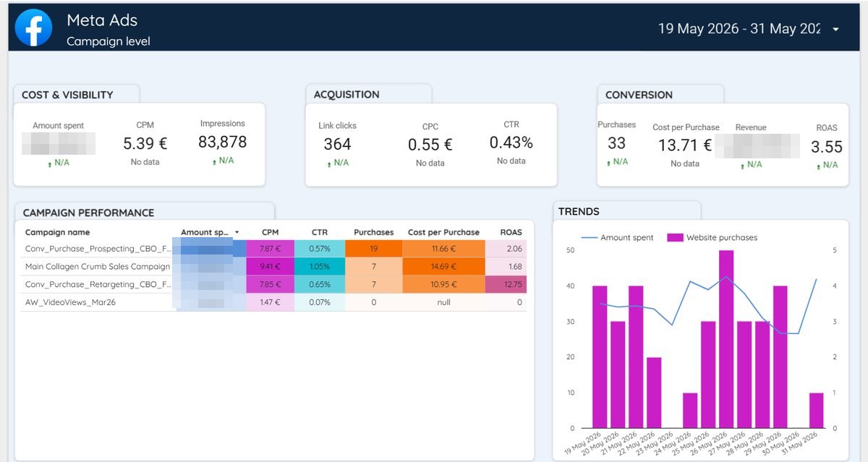Click the 2.06 ROAS cell
868x462 pixels.
point(506,249)
